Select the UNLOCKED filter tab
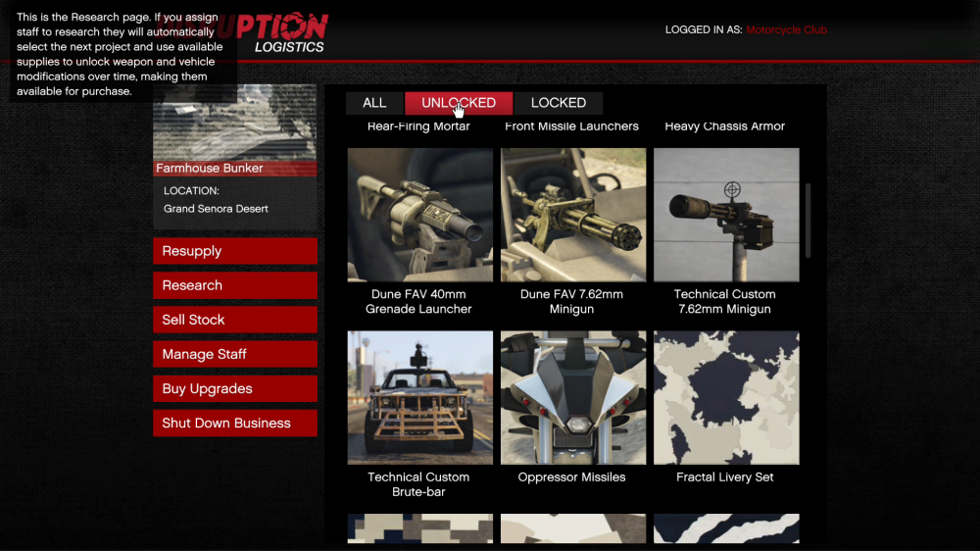Viewport: 980px width, 551px height. [458, 103]
